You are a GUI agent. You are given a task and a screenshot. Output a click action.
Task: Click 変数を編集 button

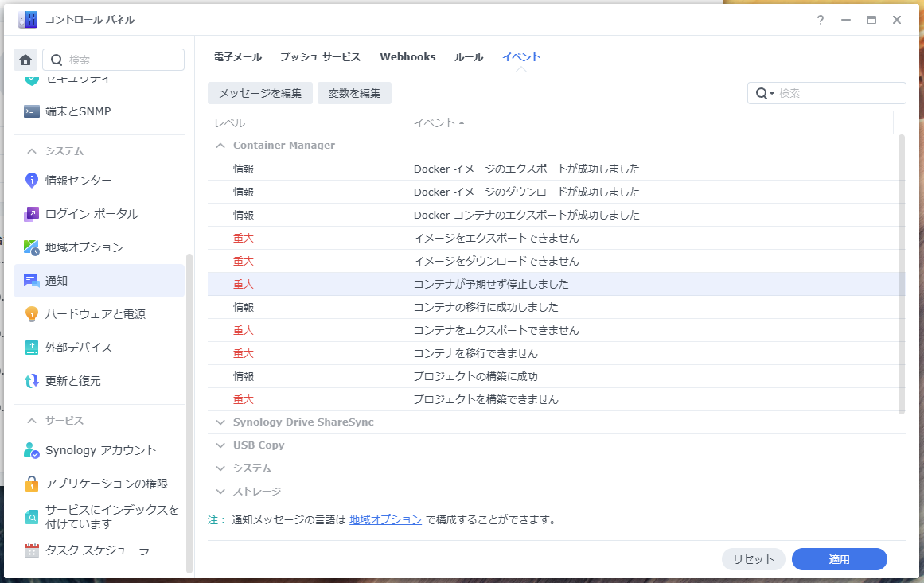(x=354, y=93)
